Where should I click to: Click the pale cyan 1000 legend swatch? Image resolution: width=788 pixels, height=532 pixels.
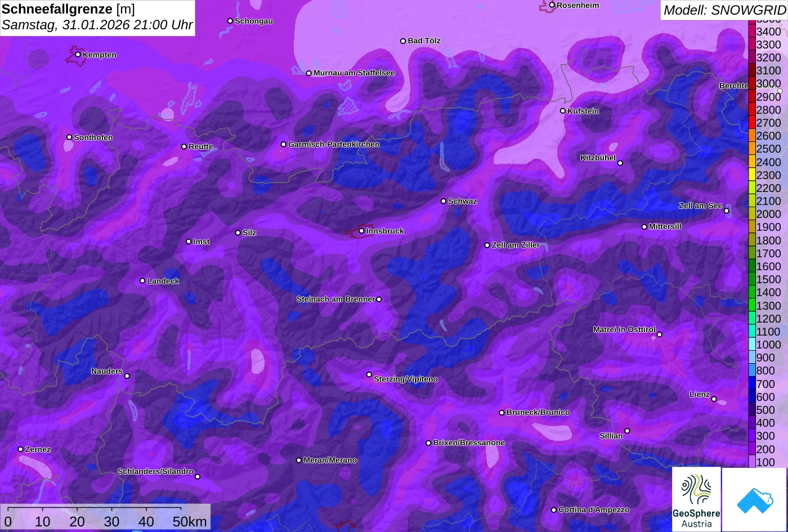pos(751,345)
